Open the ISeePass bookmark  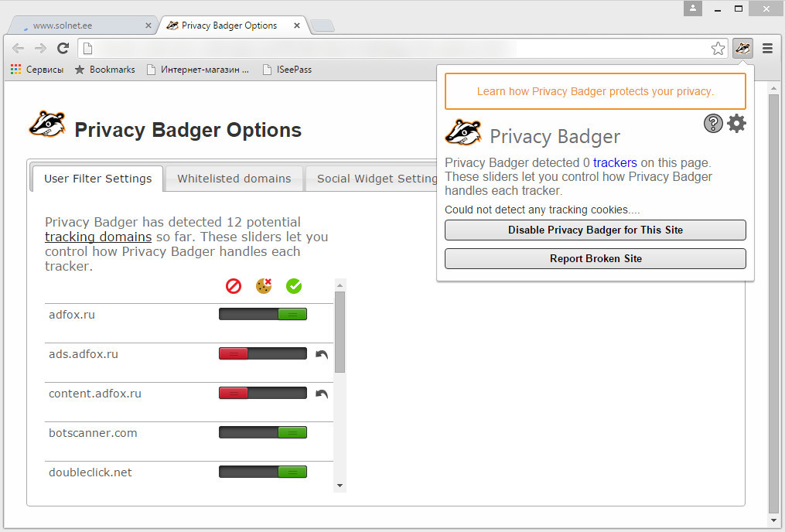point(288,70)
